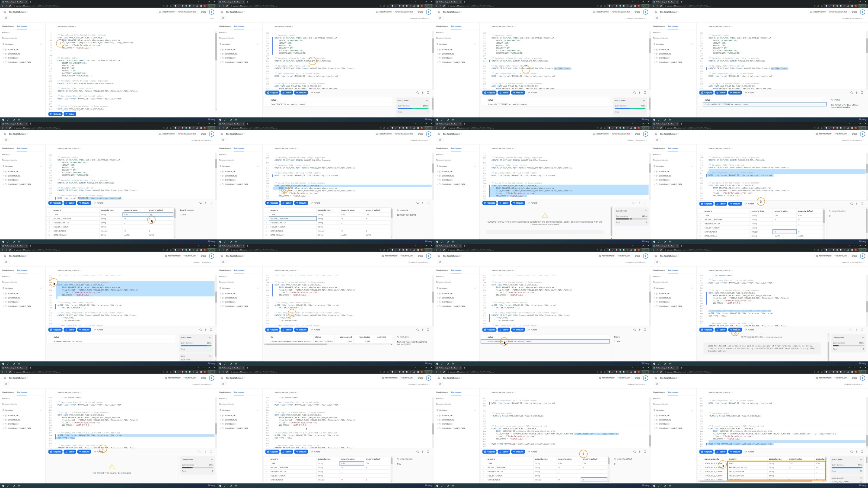This screenshot has width=868, height=488.
Task: Toggle Editor pane in the Draft worksheet
Action: tap(70, 114)
